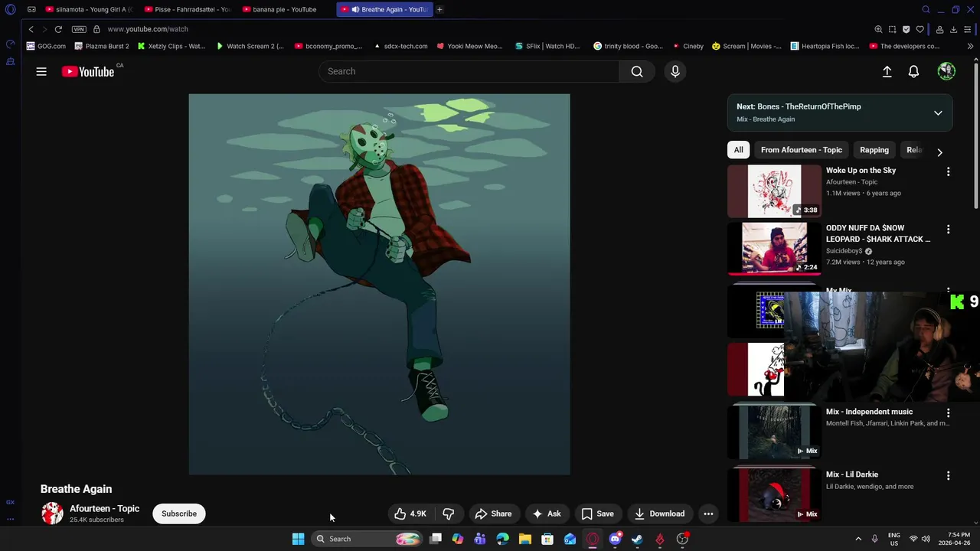Open options for Mix - Lil Darkie
The height and width of the screenshot is (551, 980).
[x=948, y=475]
